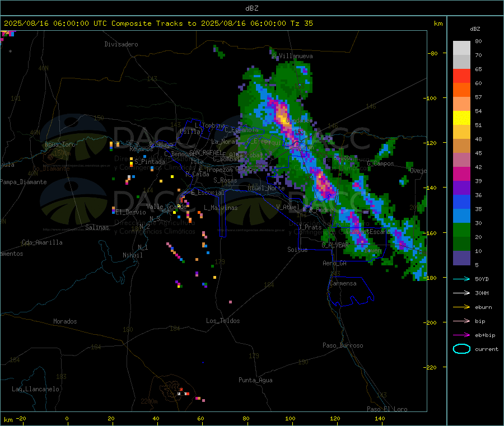504x426 pixels.
Task: Click the J_Prats place label
Action: [310, 227]
